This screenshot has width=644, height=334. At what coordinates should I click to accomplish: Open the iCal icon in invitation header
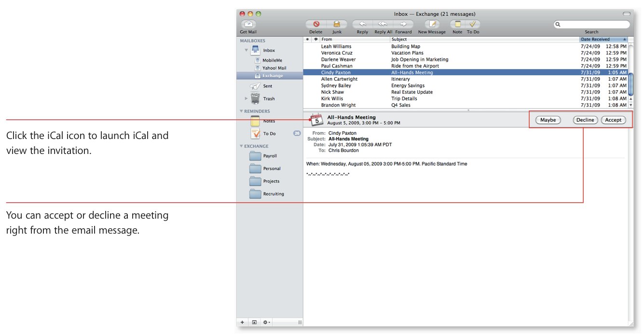[x=316, y=120]
